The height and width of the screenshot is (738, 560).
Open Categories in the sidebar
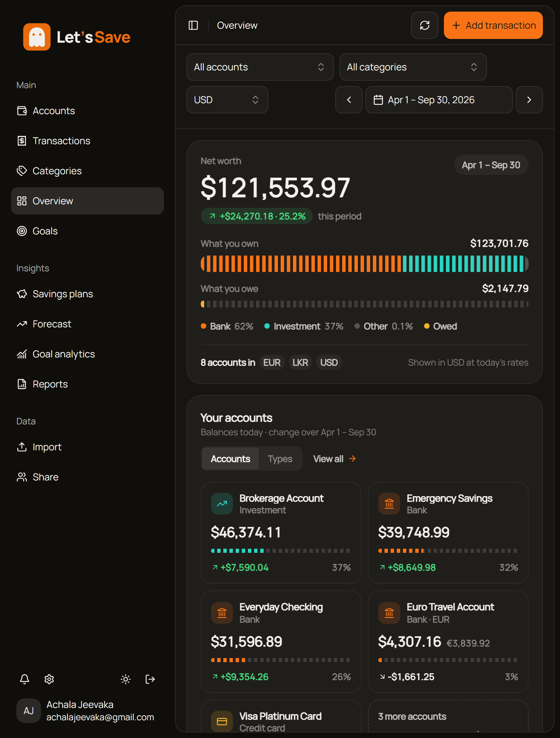click(87, 171)
